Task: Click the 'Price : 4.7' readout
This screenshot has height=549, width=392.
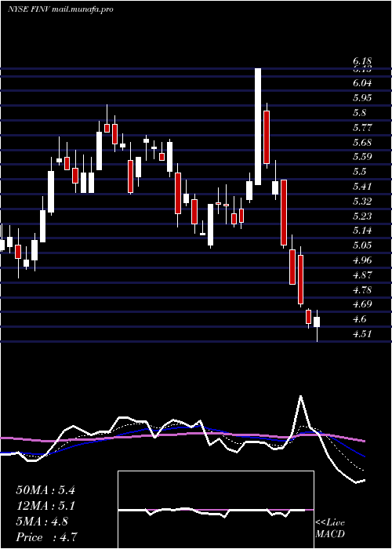Action: click(x=46, y=536)
